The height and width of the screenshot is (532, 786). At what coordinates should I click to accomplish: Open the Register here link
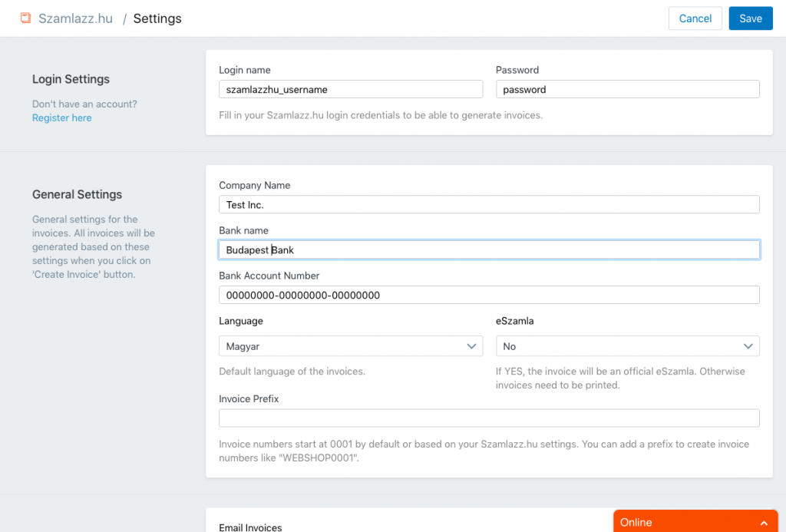(x=61, y=117)
